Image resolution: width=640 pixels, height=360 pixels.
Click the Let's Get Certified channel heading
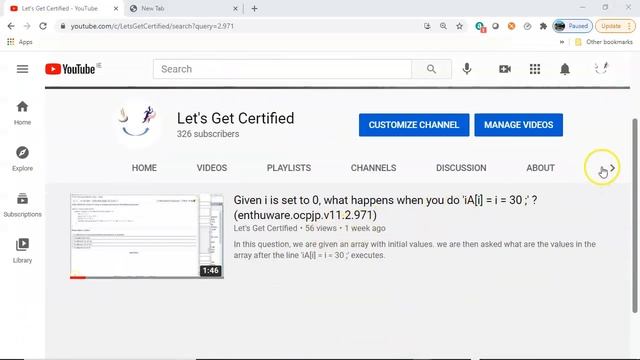coord(236,118)
